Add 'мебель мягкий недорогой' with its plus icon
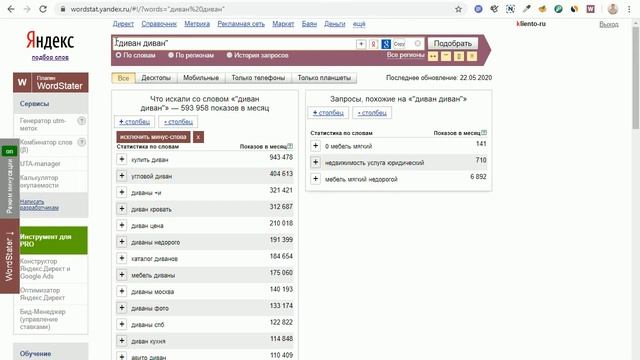This screenshot has height=360, width=640. point(316,179)
